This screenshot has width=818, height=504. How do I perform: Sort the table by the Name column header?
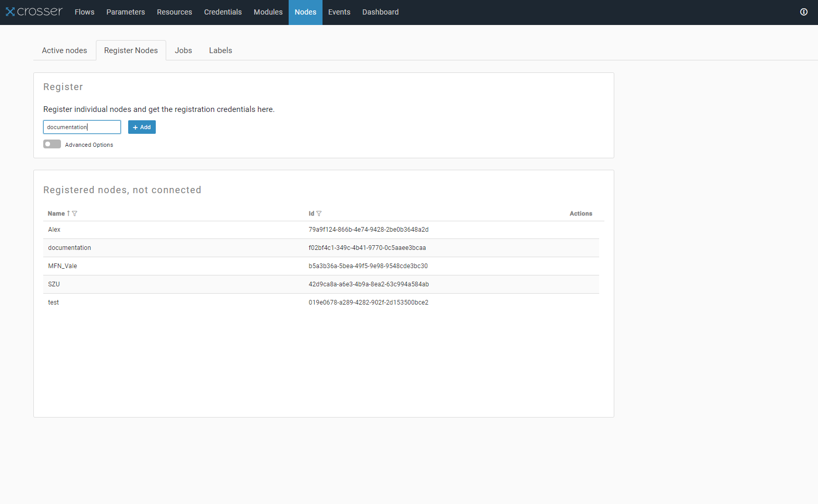click(56, 213)
